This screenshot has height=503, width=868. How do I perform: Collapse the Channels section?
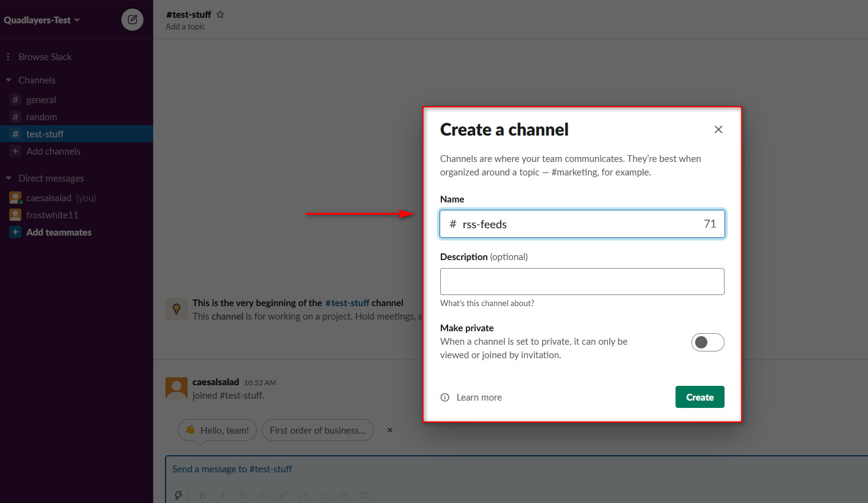pyautogui.click(x=9, y=80)
